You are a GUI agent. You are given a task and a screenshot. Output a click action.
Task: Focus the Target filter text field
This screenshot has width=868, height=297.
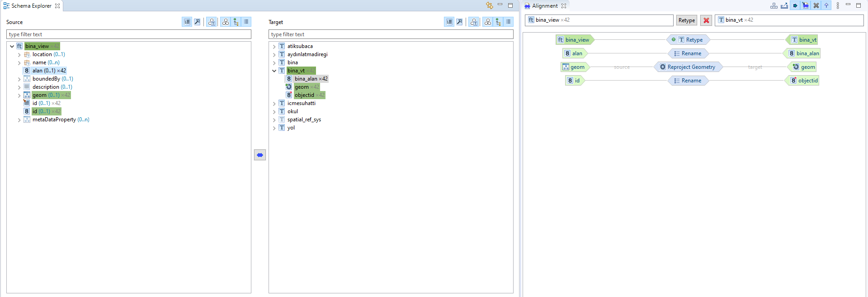pyautogui.click(x=391, y=34)
